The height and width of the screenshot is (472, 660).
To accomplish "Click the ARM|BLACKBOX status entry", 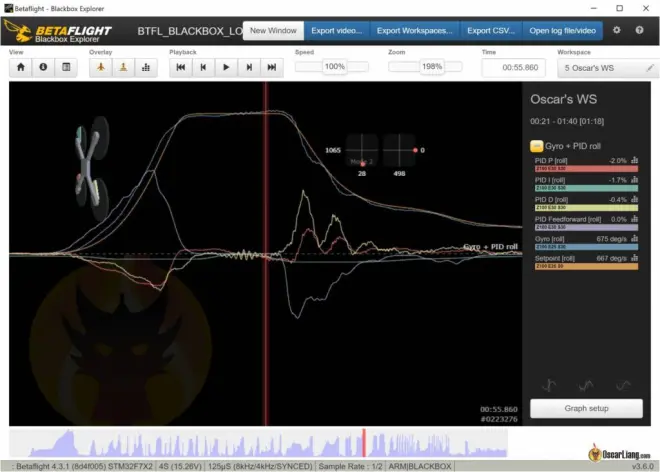I will coord(420,467).
